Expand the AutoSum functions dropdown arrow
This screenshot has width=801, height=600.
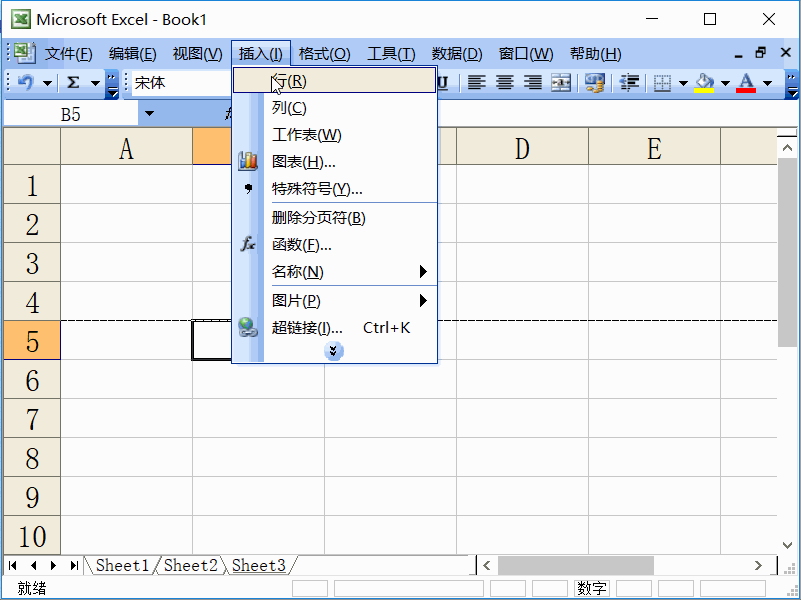pyautogui.click(x=96, y=83)
